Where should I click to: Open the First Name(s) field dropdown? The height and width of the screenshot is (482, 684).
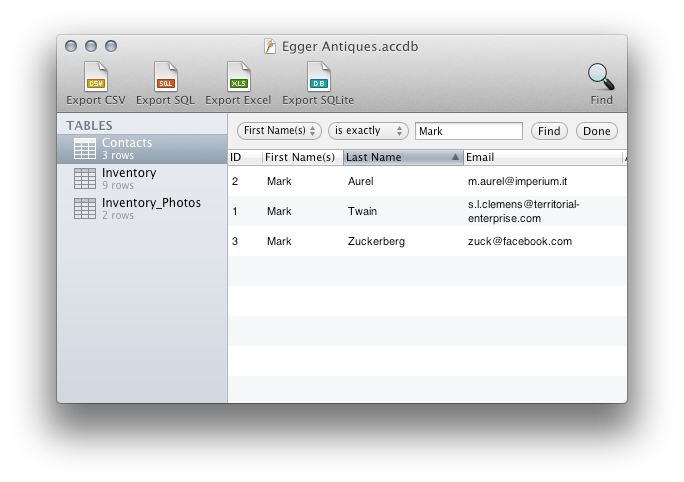[x=279, y=131]
